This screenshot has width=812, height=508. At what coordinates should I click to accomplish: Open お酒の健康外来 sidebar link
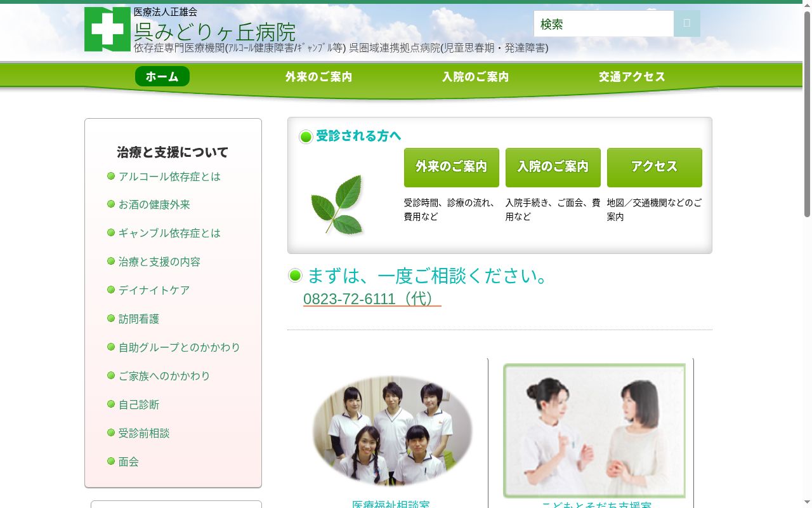pos(154,204)
